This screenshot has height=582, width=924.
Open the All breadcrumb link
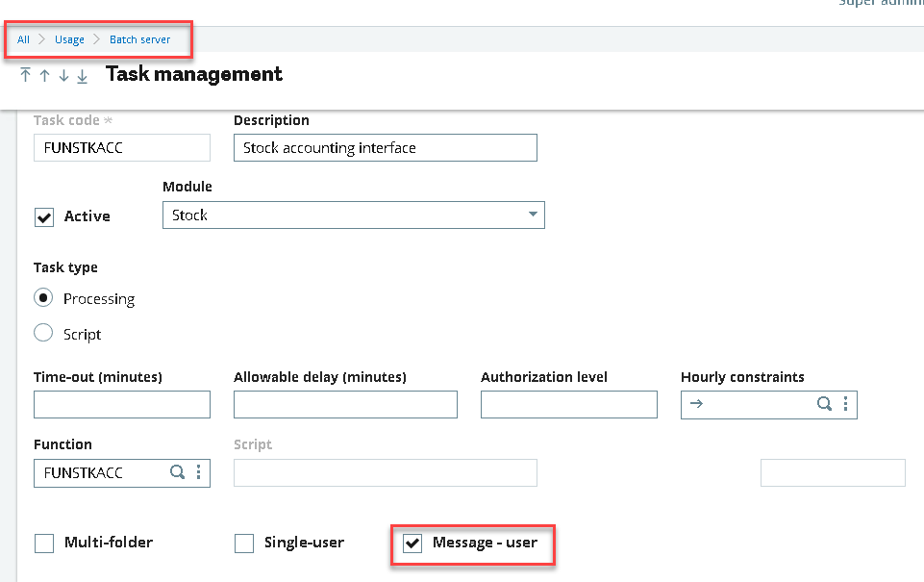23,39
